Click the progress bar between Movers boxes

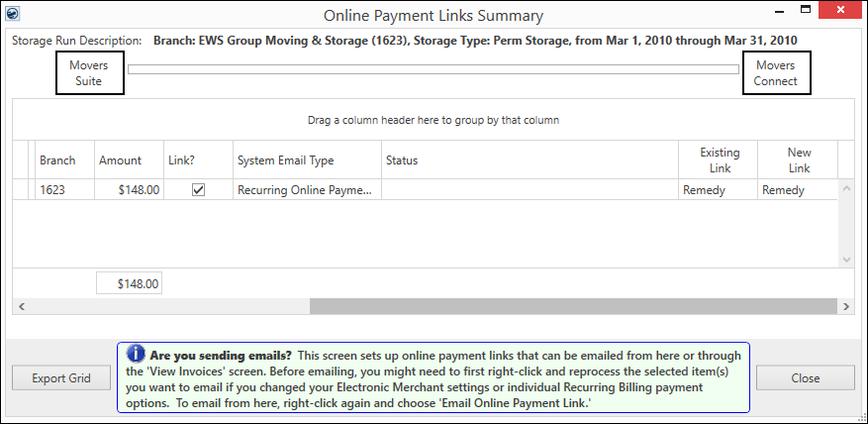click(434, 69)
